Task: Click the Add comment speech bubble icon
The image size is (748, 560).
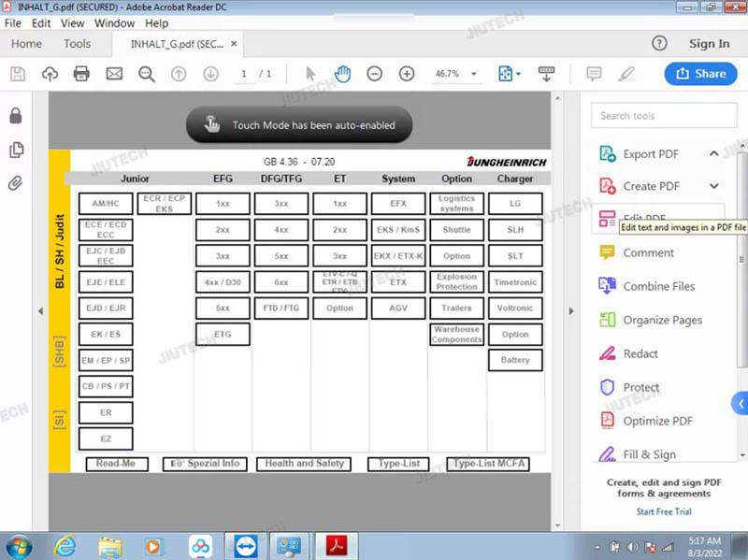Action: (593, 74)
